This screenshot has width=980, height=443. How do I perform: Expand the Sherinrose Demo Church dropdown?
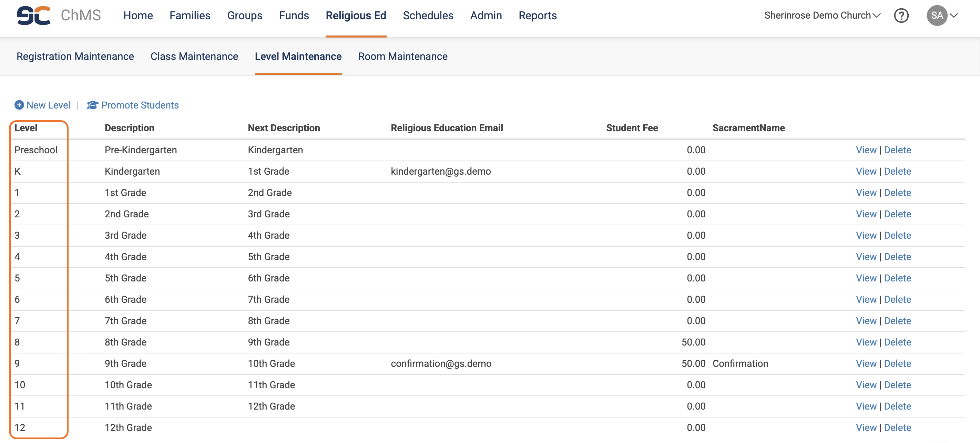point(822,16)
